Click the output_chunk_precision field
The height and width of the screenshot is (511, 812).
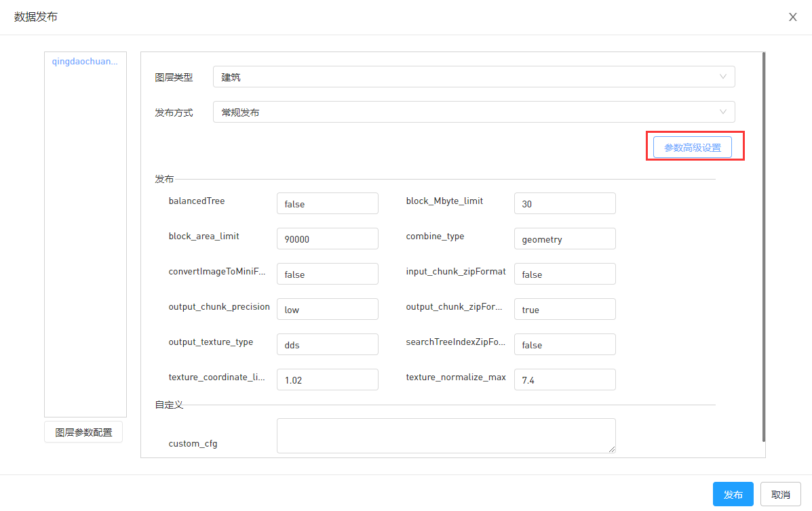click(x=327, y=309)
